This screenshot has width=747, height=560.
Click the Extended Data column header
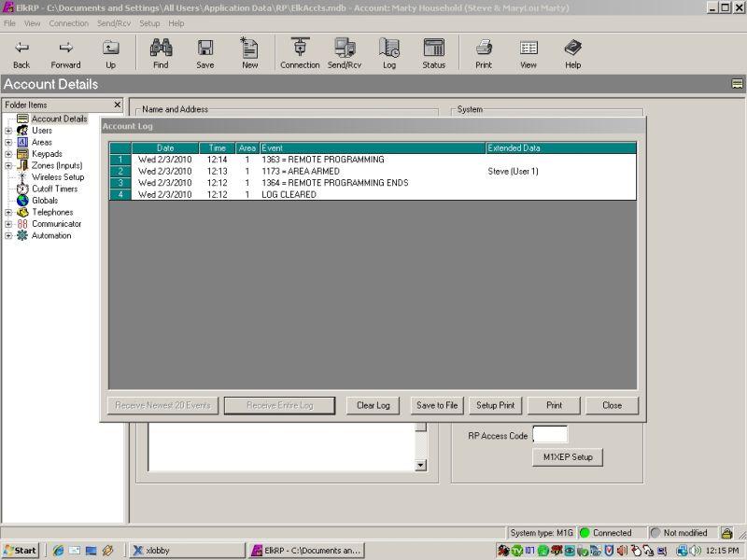tap(561, 148)
